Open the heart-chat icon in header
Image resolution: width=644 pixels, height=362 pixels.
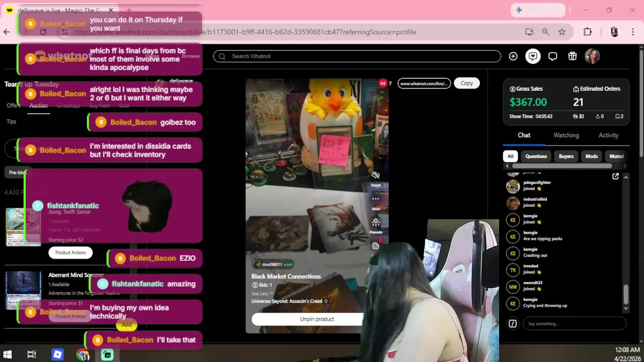coord(533,56)
